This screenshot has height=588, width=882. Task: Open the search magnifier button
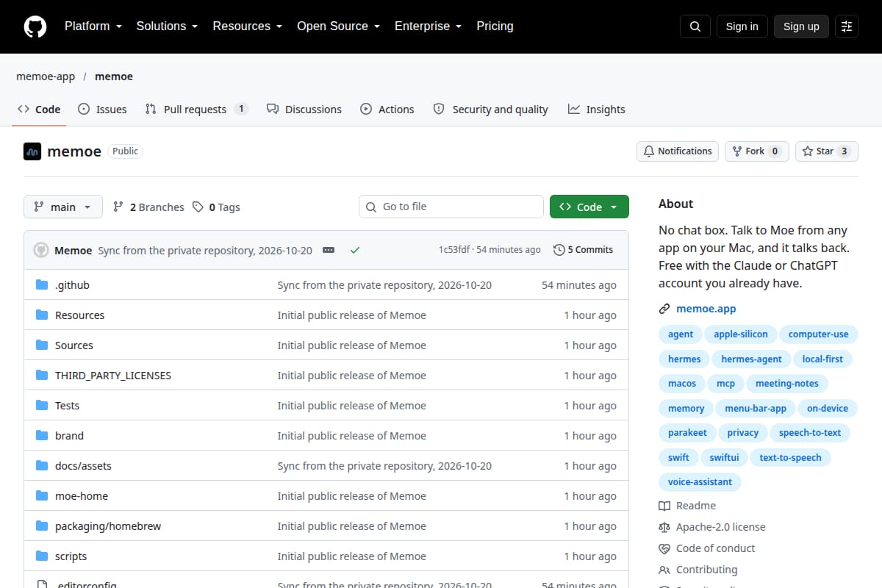point(695,26)
